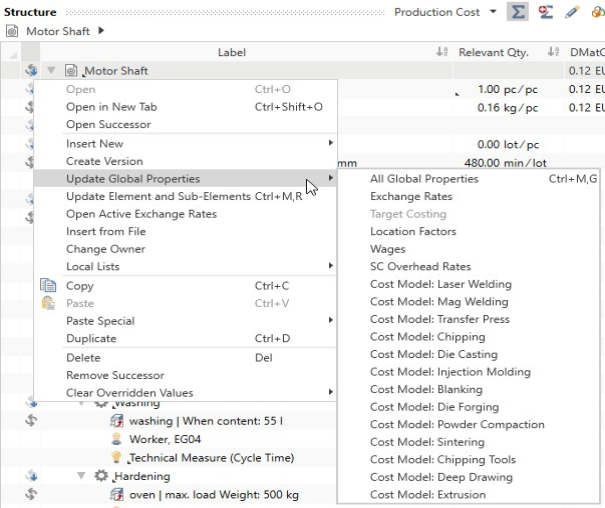The height and width of the screenshot is (508, 605).
Task: Click the Motor Shaft part icon in tree
Action: [x=71, y=71]
